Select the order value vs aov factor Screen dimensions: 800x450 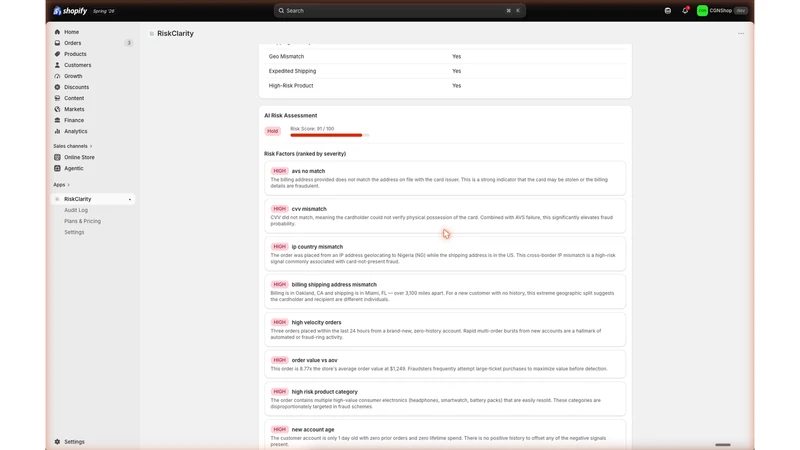[x=445, y=364]
